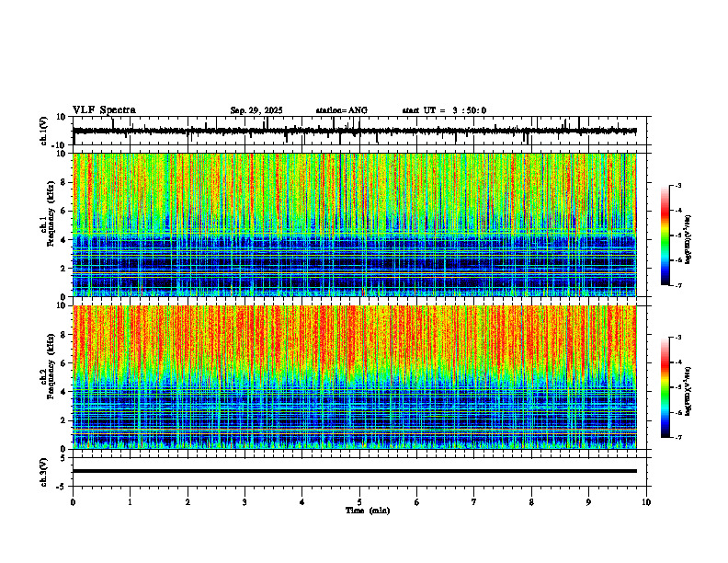728x563 pixels.
Task: Click the "1" tick on the time axis
Action: tap(130, 502)
